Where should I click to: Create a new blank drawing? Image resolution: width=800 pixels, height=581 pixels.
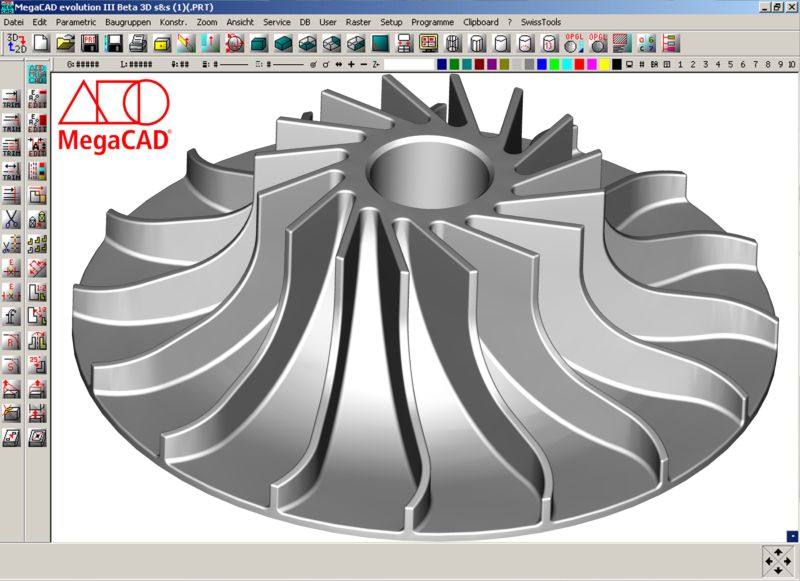tap(41, 42)
